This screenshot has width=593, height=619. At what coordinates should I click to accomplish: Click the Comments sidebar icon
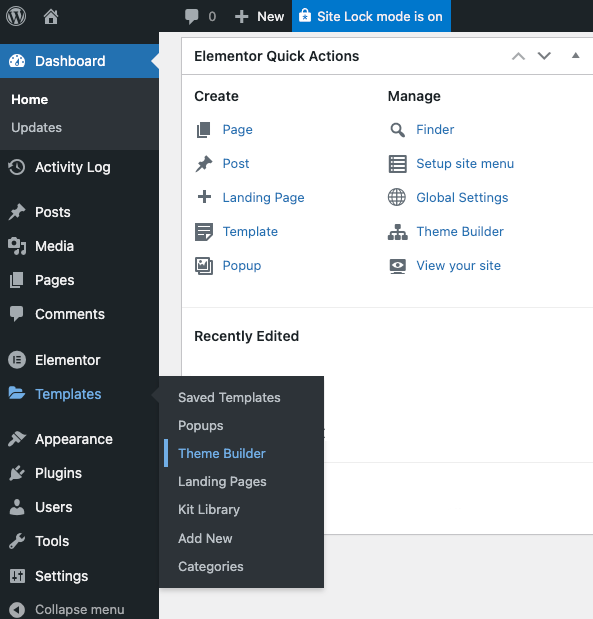pyautogui.click(x=17, y=314)
